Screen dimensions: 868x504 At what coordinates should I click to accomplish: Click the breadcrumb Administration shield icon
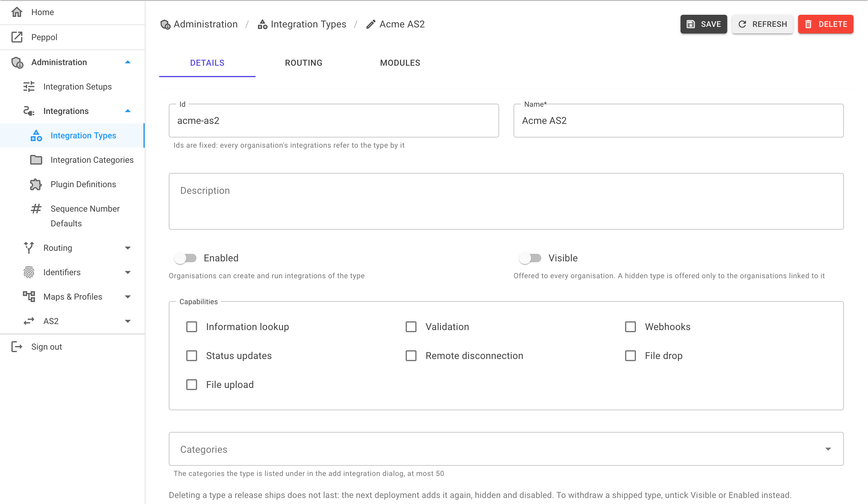pyautogui.click(x=166, y=24)
